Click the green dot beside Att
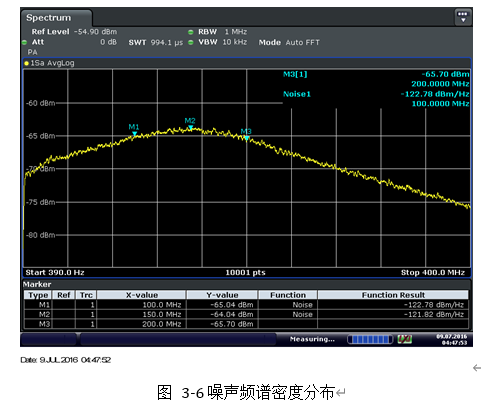The width and height of the screenshot is (481, 407). point(24,42)
